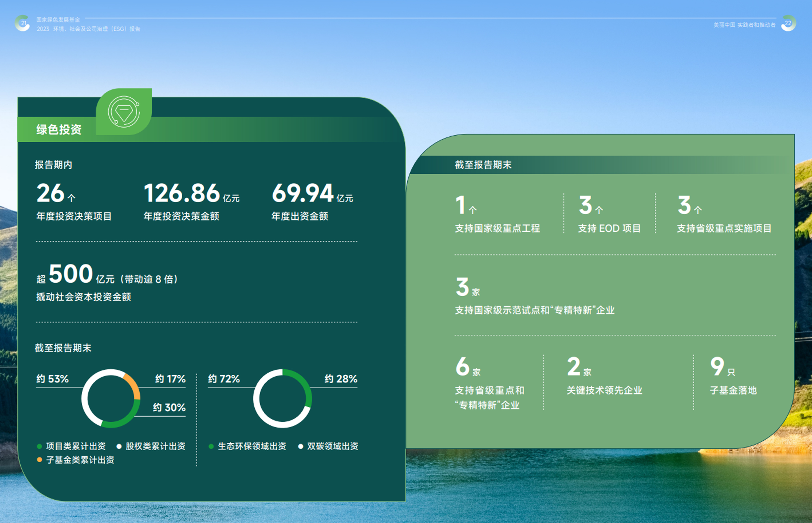Viewport: 812px width, 523px height.
Task: Click the page 21 circular badge
Action: click(22, 23)
